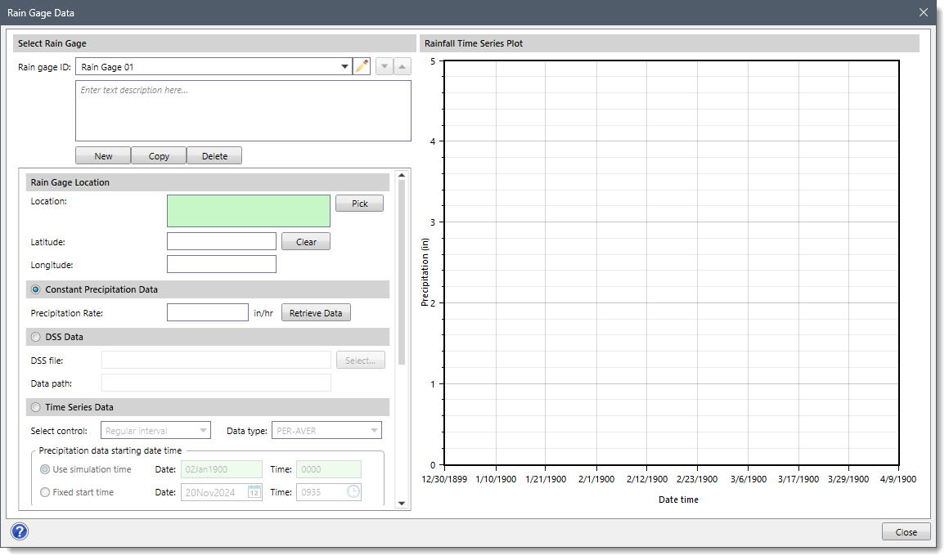Click the Longitude input field

tap(222, 264)
